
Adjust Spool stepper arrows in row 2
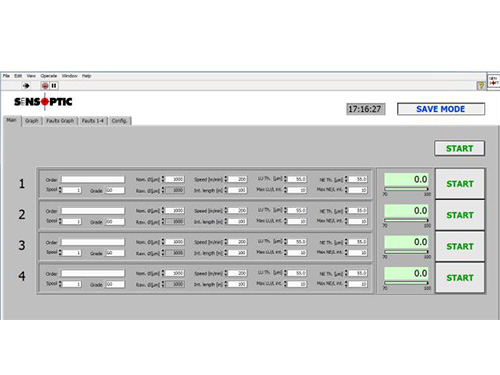[x=60, y=221]
